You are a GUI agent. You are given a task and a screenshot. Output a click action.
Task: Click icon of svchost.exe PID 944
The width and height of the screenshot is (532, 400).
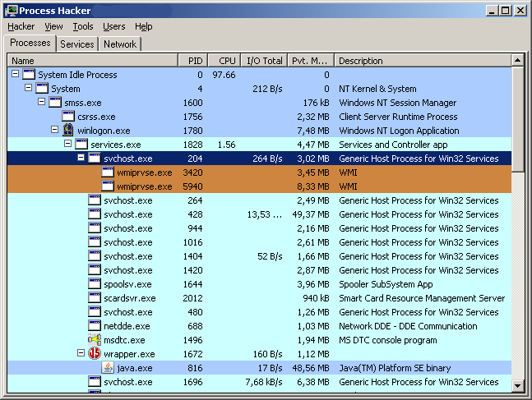click(x=95, y=228)
